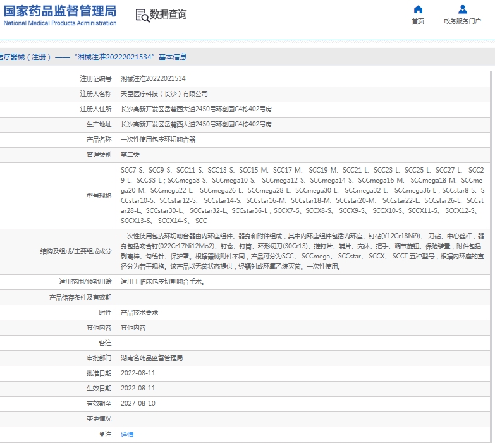Click the structure composition description paragraph

coord(302,251)
